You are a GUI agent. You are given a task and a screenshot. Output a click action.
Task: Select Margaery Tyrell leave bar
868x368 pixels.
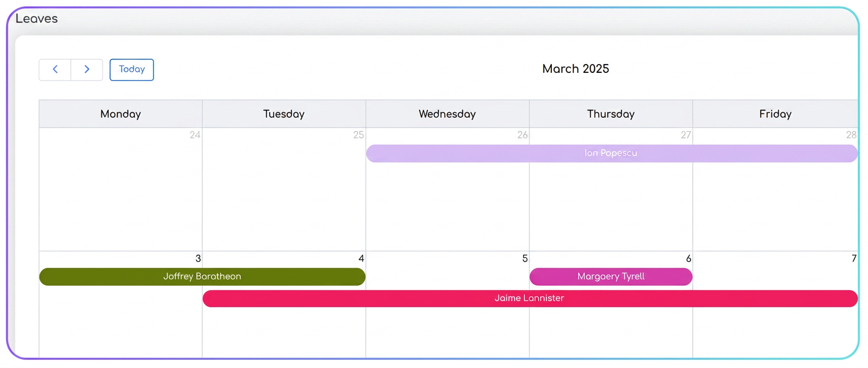pos(611,277)
